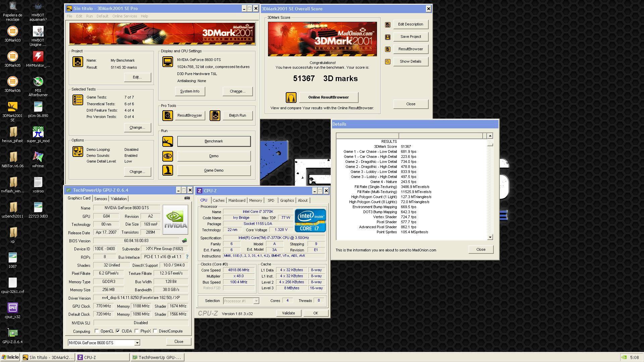The height and width of the screenshot is (362, 644).
Task: Switch to the Memory tab in CPU-Z
Action: (x=256, y=200)
